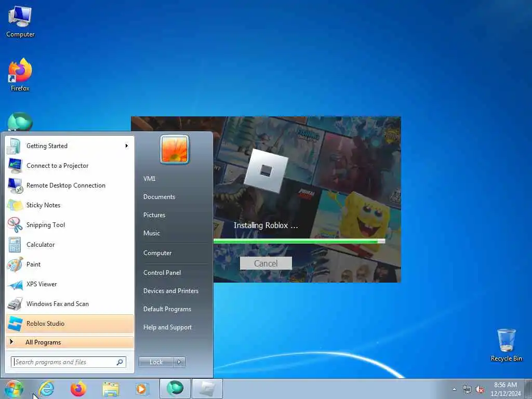Cancel the Roblox installation
The image size is (532, 399).
pos(266,263)
